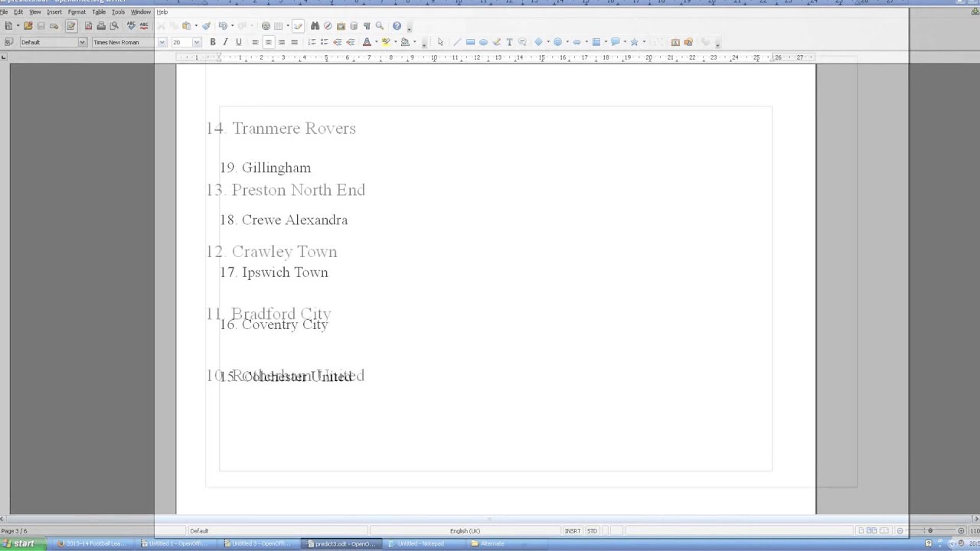This screenshot has width=980, height=551.
Task: Open Navigator compass icon
Action: pyautogui.click(x=328, y=26)
